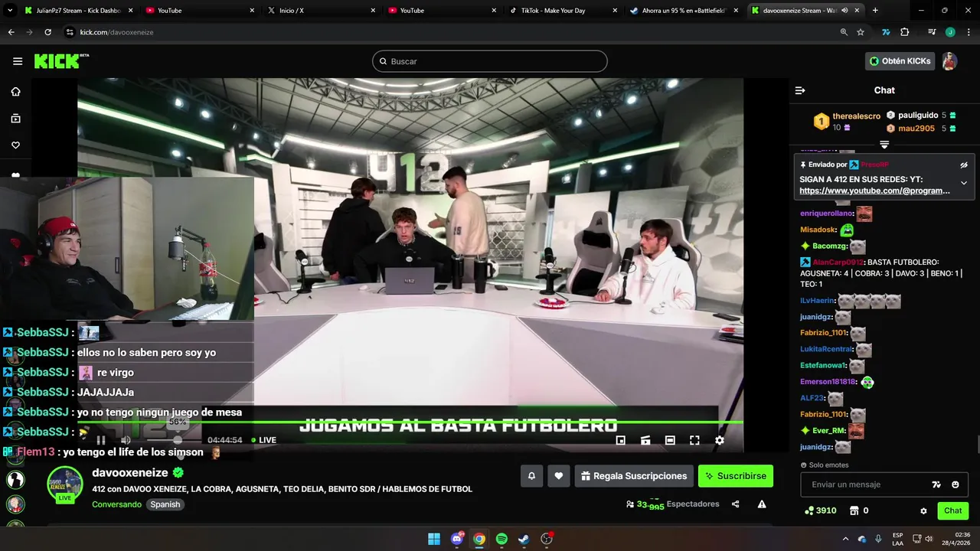
Task: Click the Spanish language tag
Action: 165,504
